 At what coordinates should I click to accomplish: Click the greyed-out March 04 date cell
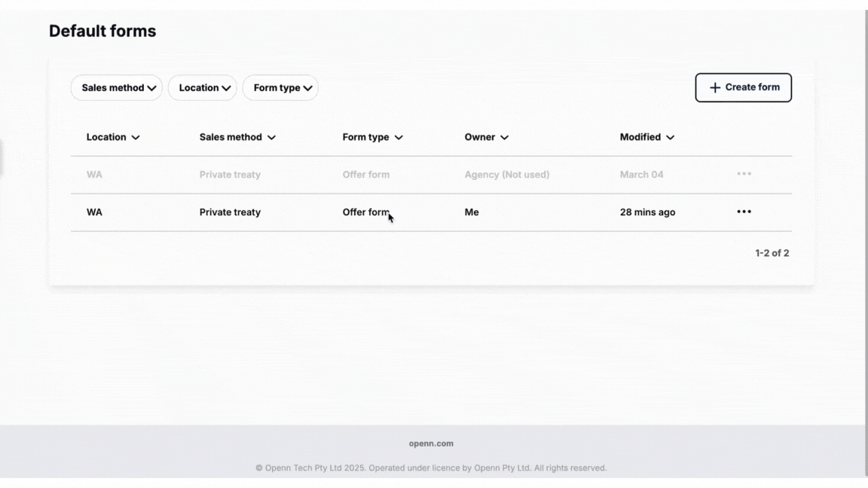[x=641, y=175]
